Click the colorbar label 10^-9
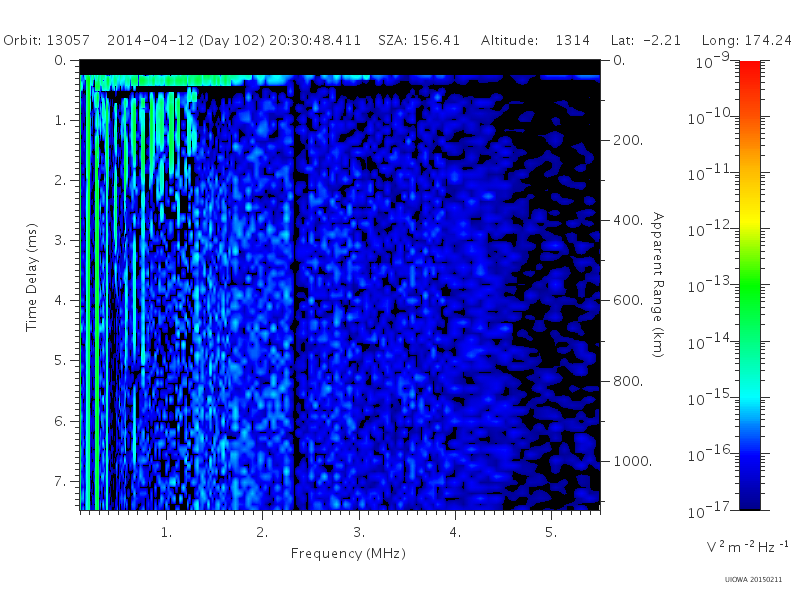This screenshot has height=600, width=800. (714, 61)
